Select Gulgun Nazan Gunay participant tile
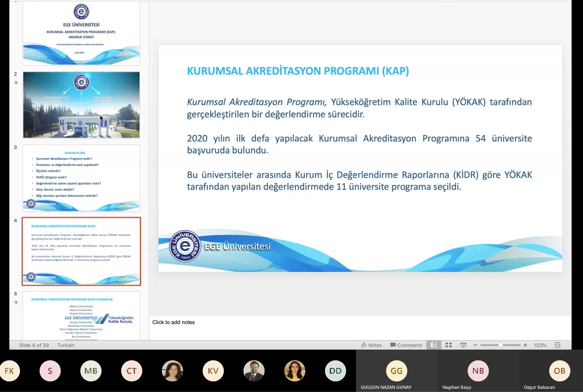 pyautogui.click(x=397, y=371)
